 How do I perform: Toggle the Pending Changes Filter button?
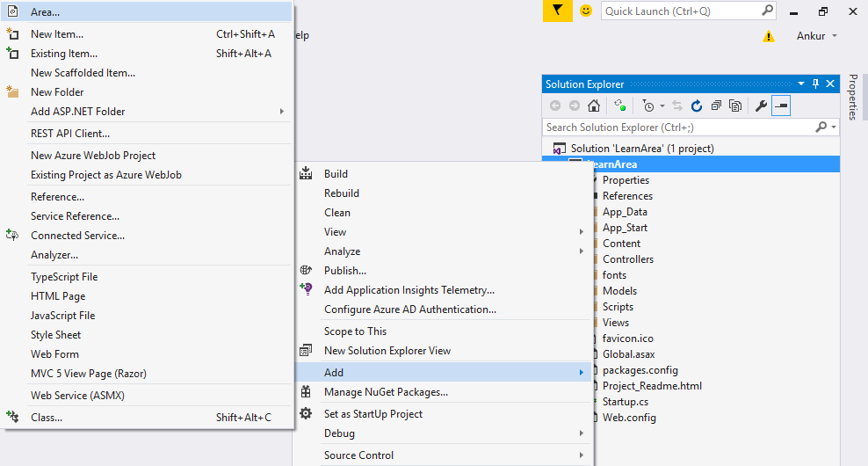tap(648, 106)
